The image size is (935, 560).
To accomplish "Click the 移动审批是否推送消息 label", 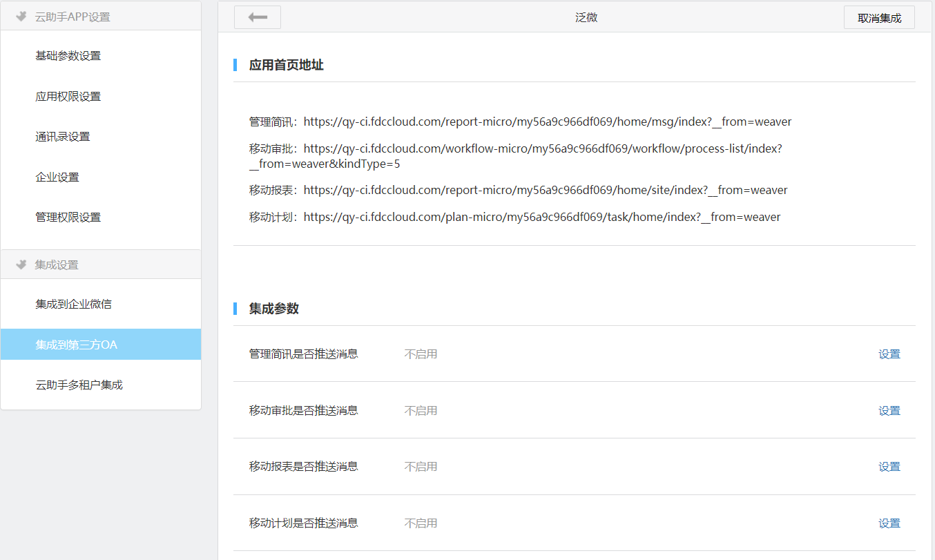I will 304,411.
